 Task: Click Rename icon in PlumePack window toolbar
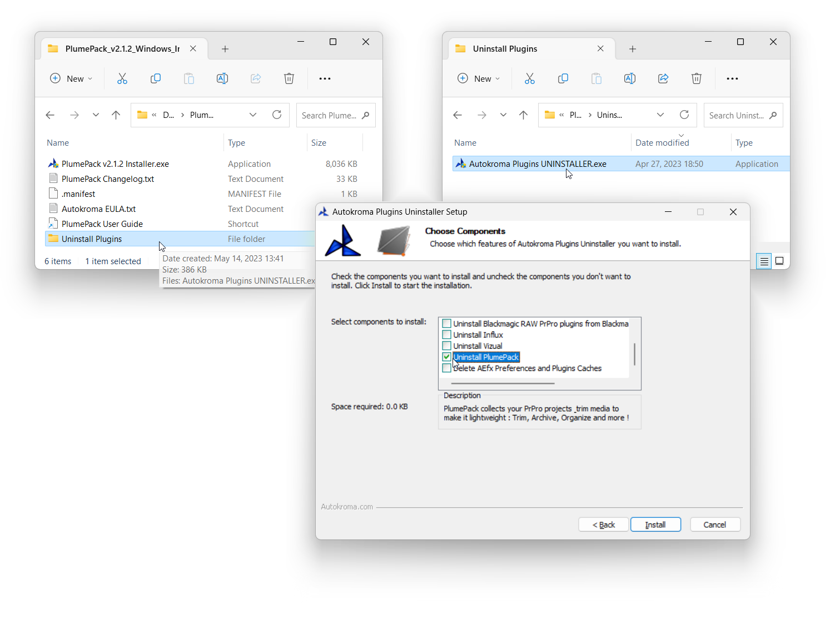coord(222,78)
